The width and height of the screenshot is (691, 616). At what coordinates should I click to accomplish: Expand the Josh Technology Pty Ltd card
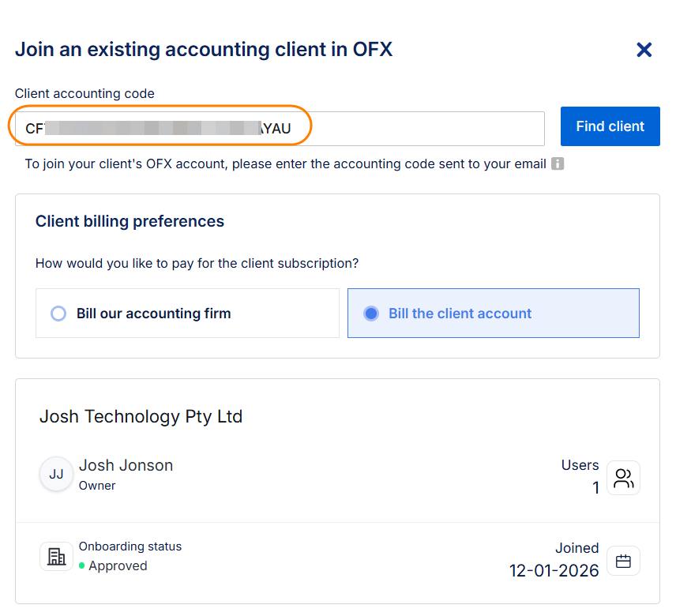coord(141,416)
